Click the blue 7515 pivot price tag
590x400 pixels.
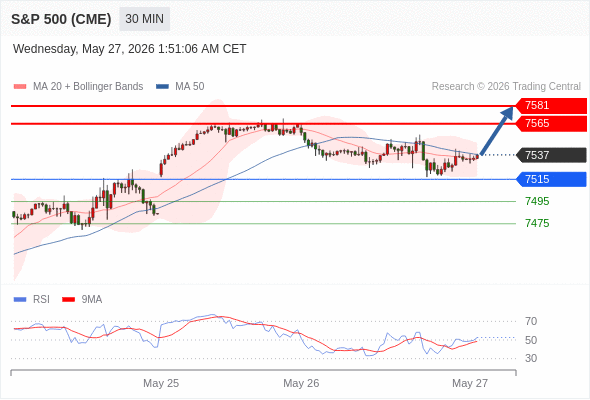tap(551, 179)
